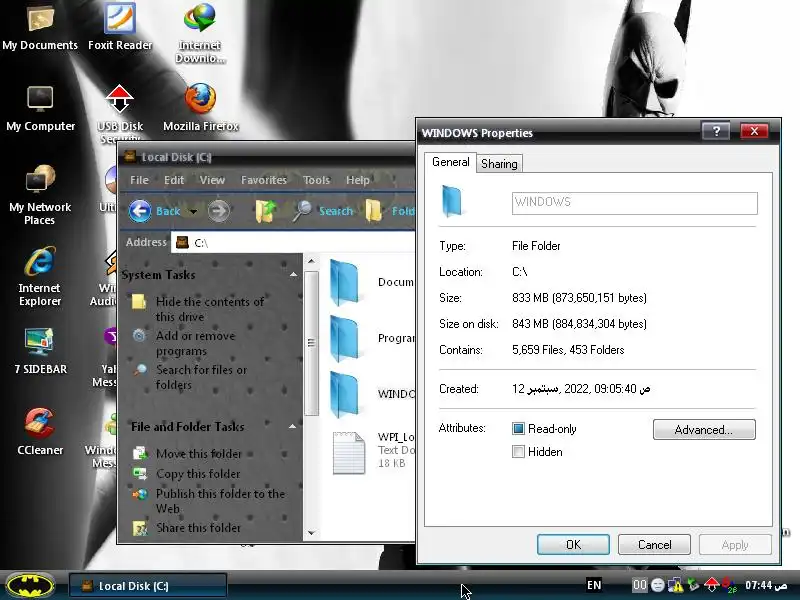Click the EN language indicator
800x600 pixels.
point(594,585)
